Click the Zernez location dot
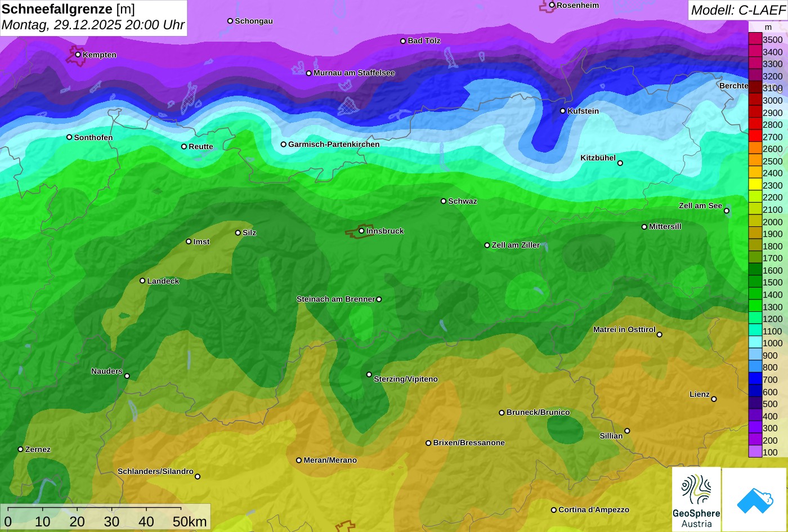The image size is (788, 532). click(21, 449)
